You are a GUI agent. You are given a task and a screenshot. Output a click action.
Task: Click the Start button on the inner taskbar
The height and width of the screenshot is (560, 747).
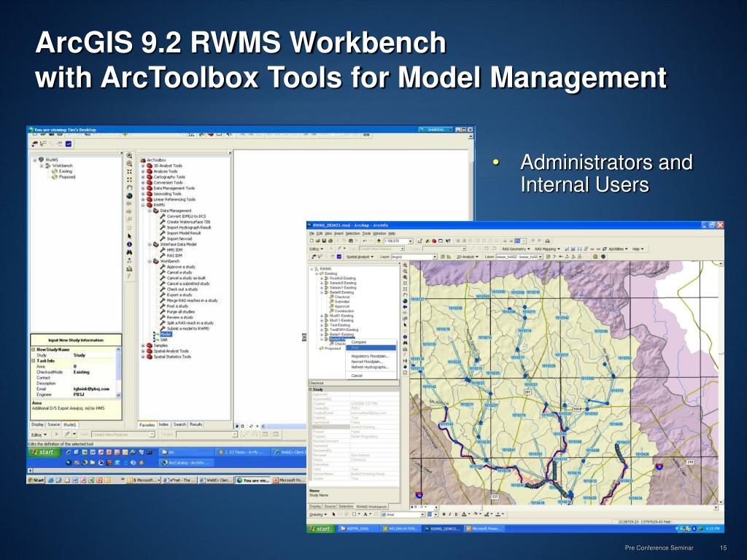(x=44, y=452)
